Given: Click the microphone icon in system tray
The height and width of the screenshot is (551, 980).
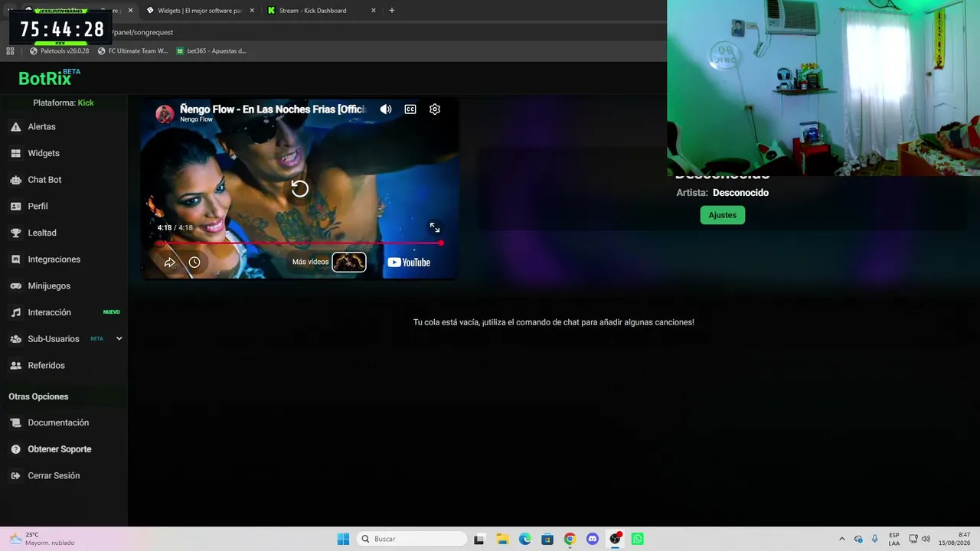Looking at the screenshot, I should (x=875, y=539).
